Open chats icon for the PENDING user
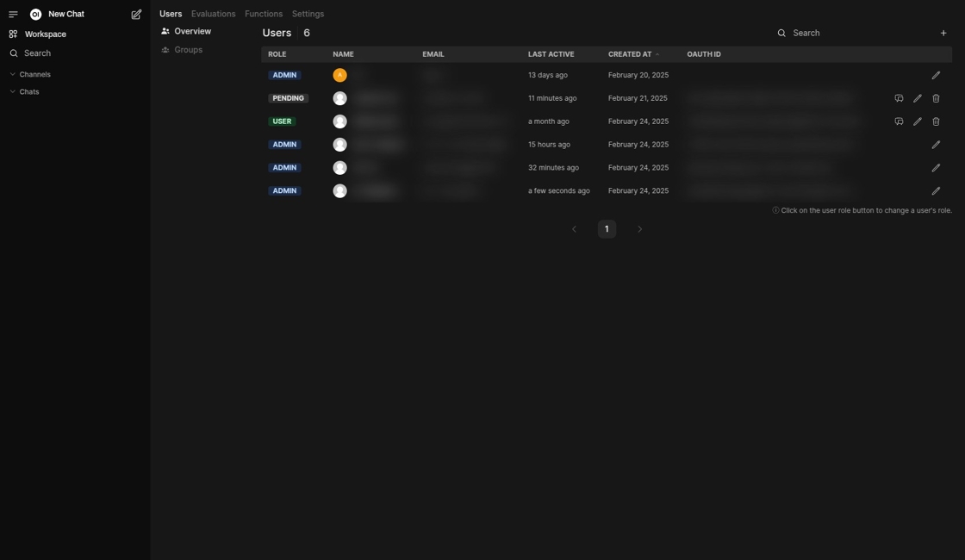The image size is (965, 560). coord(899,98)
